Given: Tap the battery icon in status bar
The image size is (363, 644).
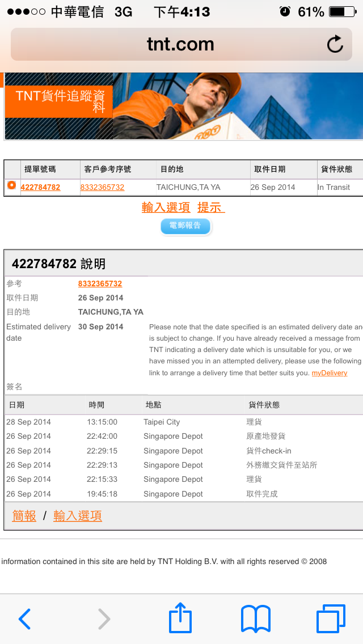Looking at the screenshot, I should [x=343, y=12].
